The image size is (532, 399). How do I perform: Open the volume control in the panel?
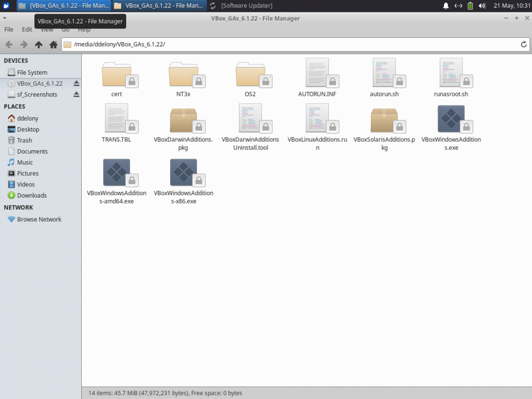[482, 5]
